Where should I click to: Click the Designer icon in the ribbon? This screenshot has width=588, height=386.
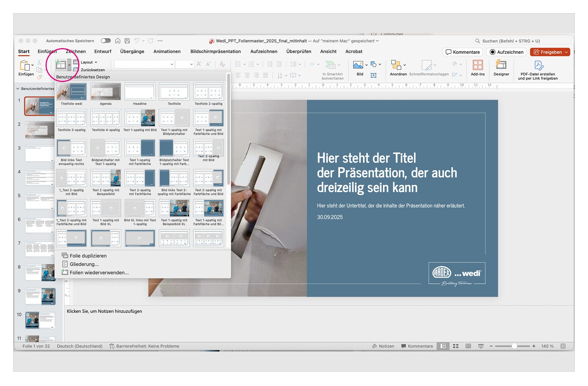click(x=501, y=65)
